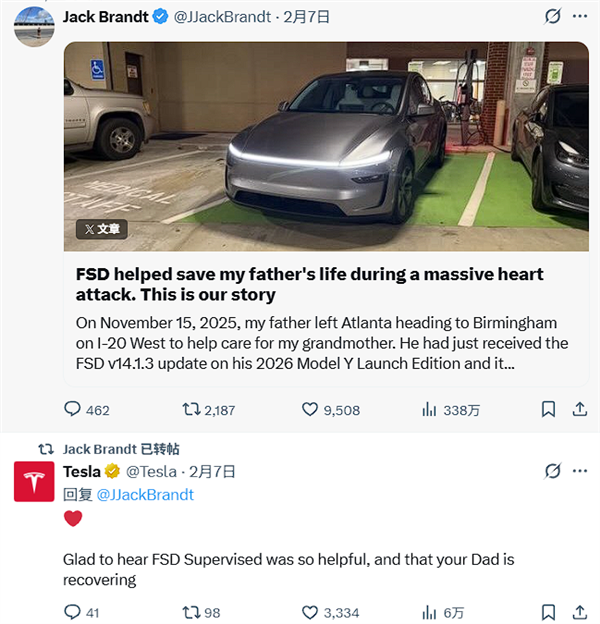600x624 pixels.
Task: Open Grok icon on Tesla's reply
Action: coord(552,471)
